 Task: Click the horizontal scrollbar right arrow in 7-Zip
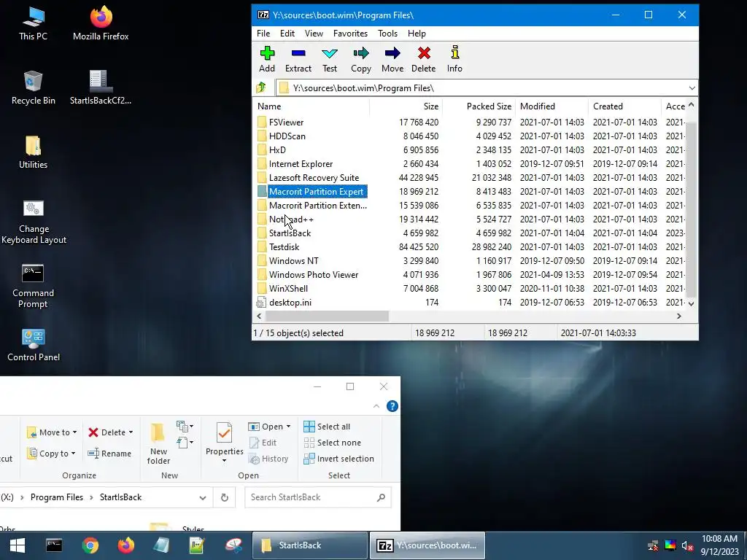tap(679, 316)
